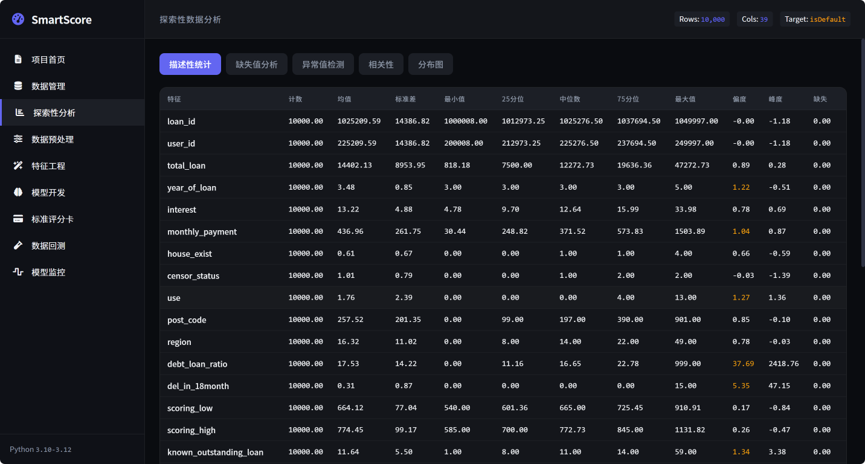Click the post_code feature name
Screen dimensions: 865x464
[x=186, y=320]
